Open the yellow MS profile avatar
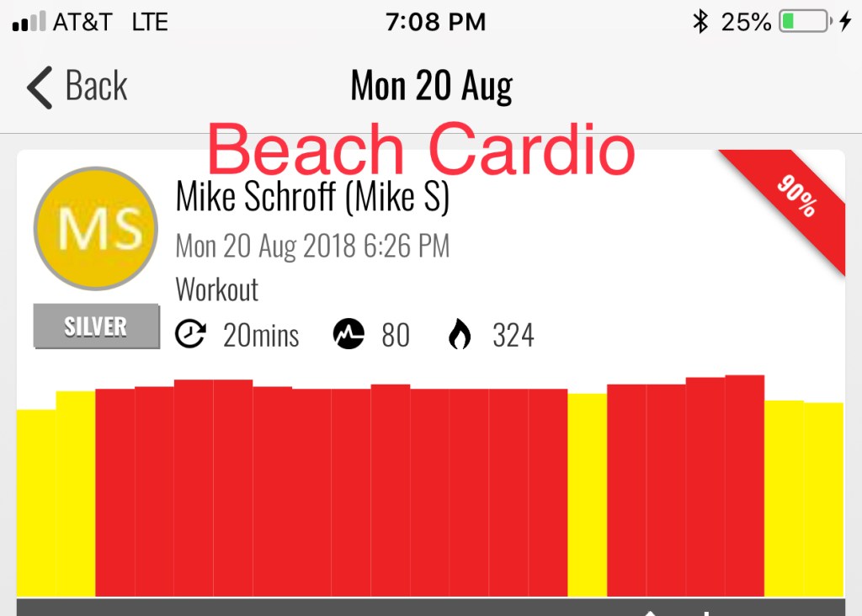The height and width of the screenshot is (616, 862). point(95,229)
